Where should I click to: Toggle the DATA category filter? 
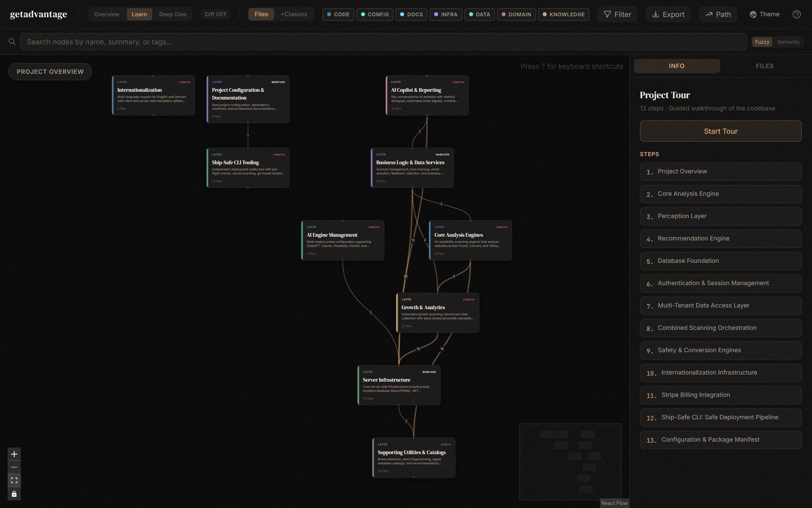479,14
